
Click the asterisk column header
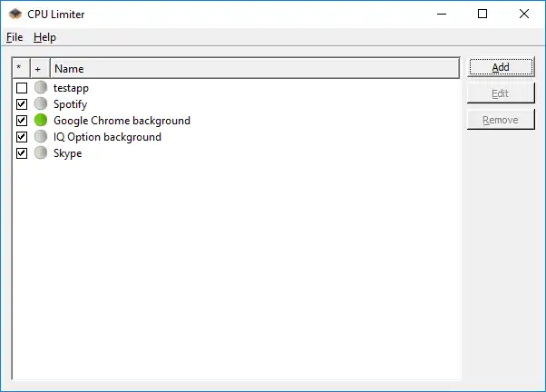(21, 69)
